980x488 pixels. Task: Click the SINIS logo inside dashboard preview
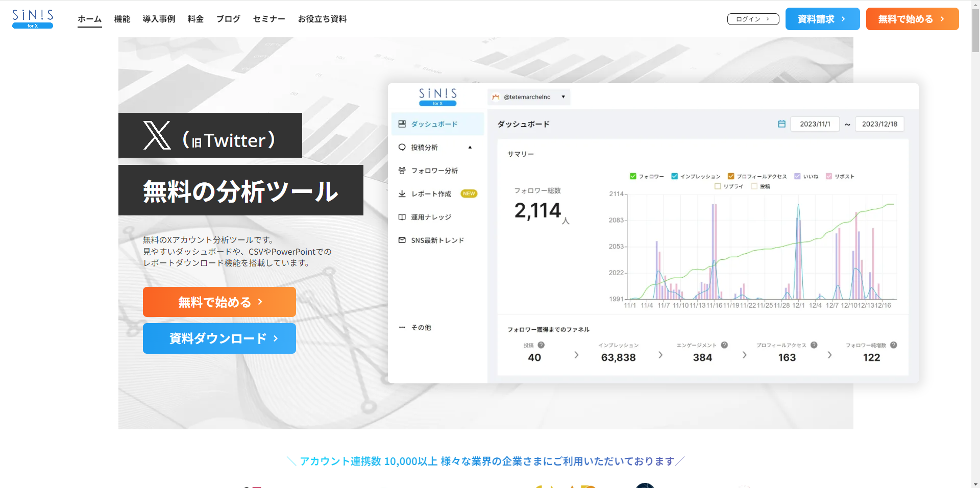[438, 96]
